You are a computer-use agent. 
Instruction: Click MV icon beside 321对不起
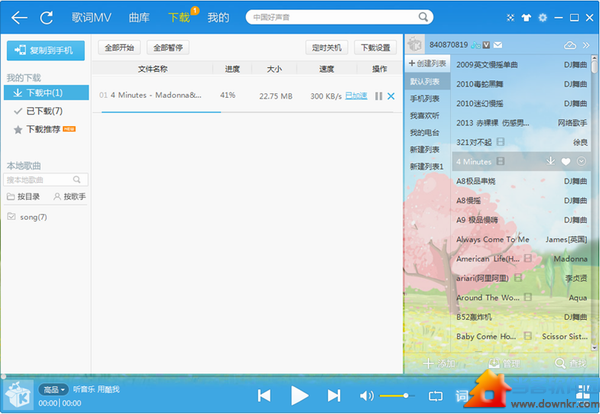point(500,142)
